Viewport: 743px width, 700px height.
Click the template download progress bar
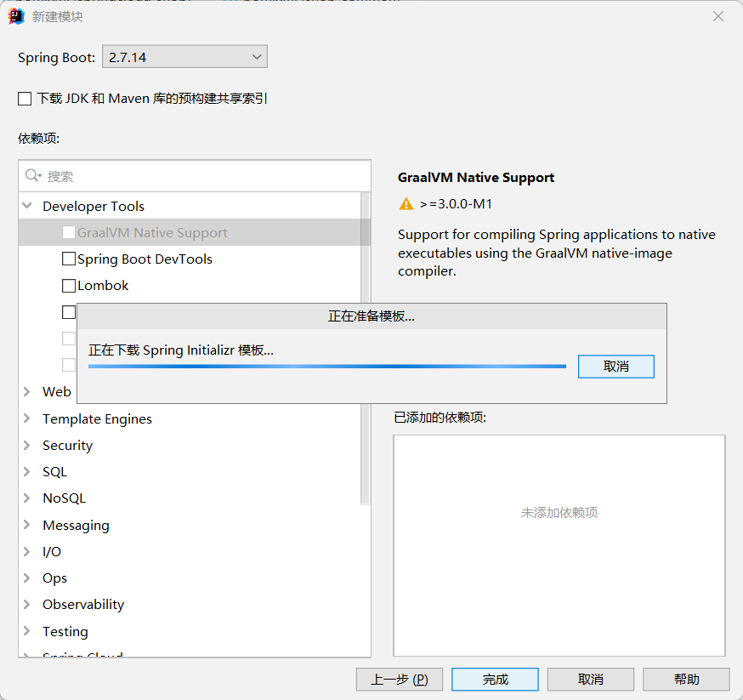coord(327,367)
